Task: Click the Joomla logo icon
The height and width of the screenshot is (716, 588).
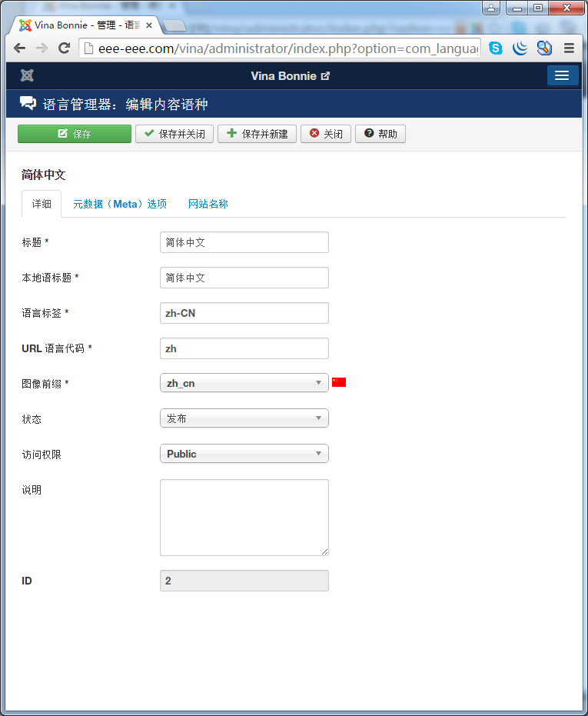Action: click(x=27, y=76)
